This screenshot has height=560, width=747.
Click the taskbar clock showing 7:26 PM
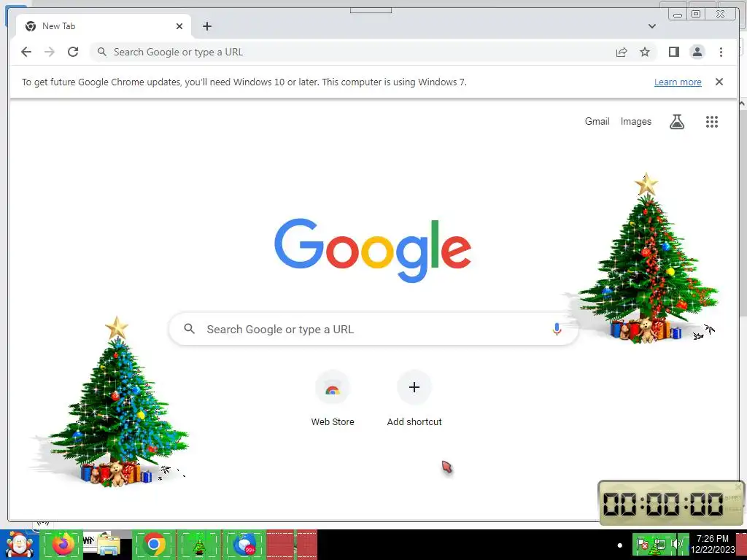(712, 544)
